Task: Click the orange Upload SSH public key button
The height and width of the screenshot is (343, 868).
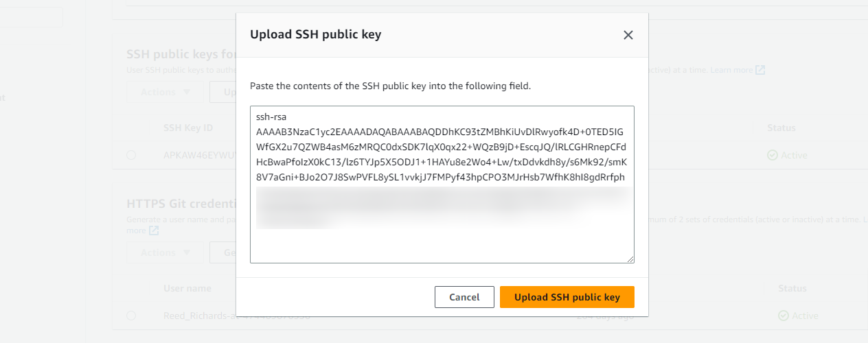Action: (x=567, y=297)
